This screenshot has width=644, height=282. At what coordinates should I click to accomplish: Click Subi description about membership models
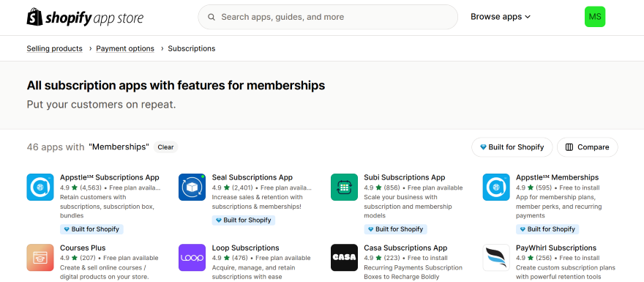[408, 207]
